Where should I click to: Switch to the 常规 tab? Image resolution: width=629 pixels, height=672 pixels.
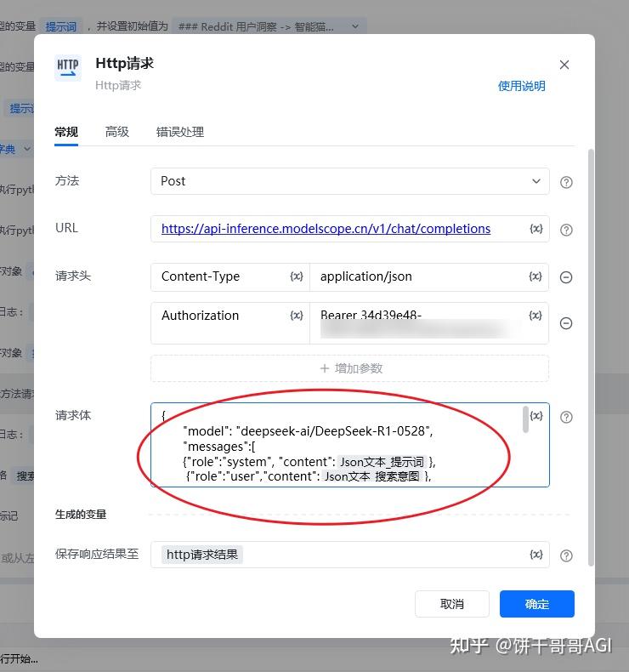click(66, 132)
